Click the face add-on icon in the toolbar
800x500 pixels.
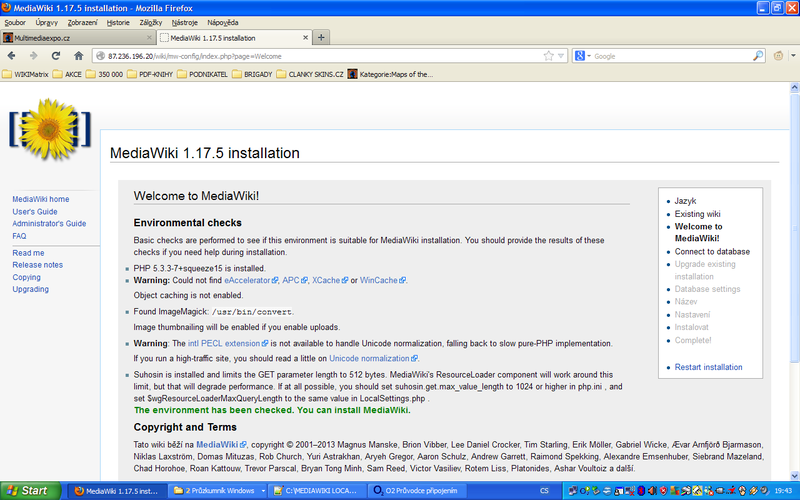coord(778,56)
